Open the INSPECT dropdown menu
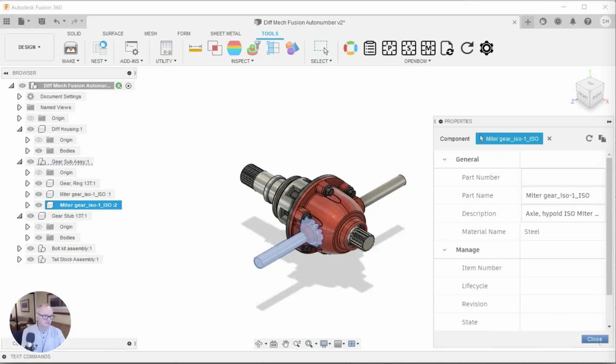 (x=242, y=61)
